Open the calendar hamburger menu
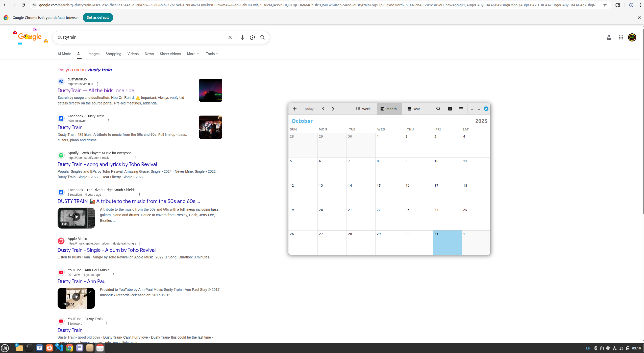Viewport: 644px width, 353px height. pyautogui.click(x=461, y=109)
